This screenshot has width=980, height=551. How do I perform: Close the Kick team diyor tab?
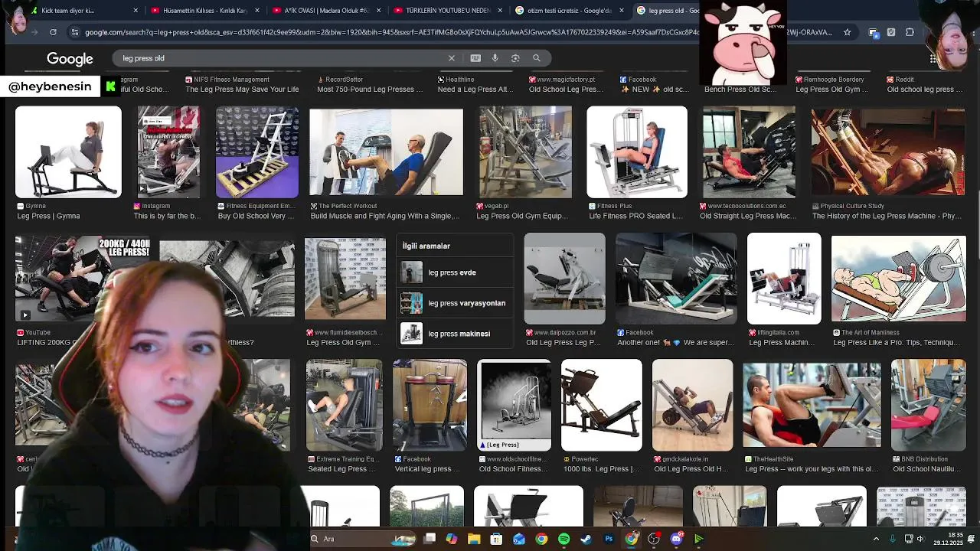click(x=136, y=11)
